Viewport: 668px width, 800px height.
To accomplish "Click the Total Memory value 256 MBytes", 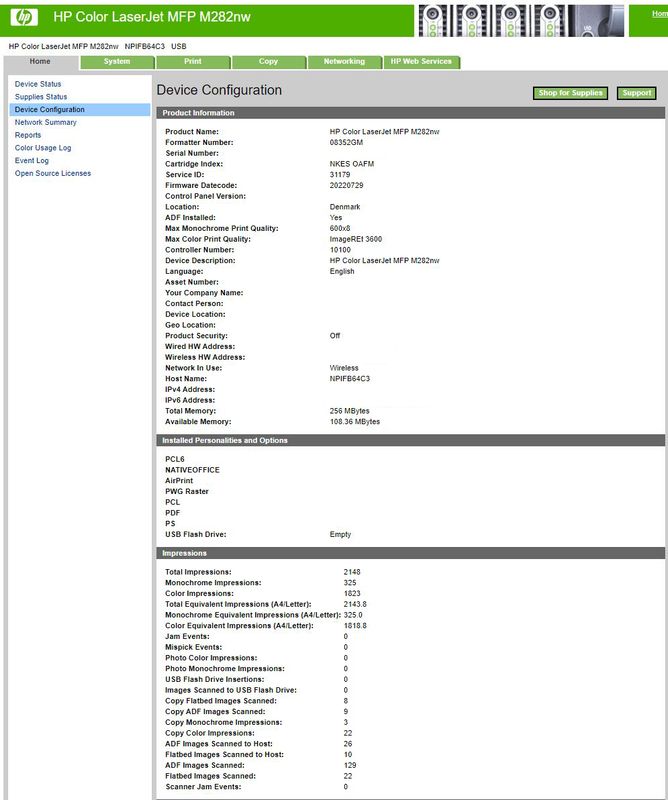I will point(350,410).
